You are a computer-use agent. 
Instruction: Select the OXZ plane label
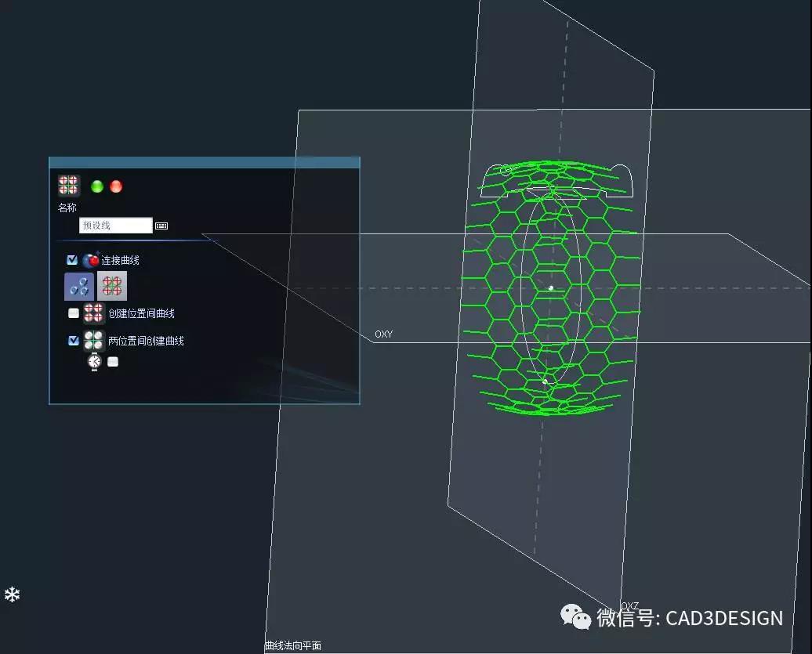(629, 605)
